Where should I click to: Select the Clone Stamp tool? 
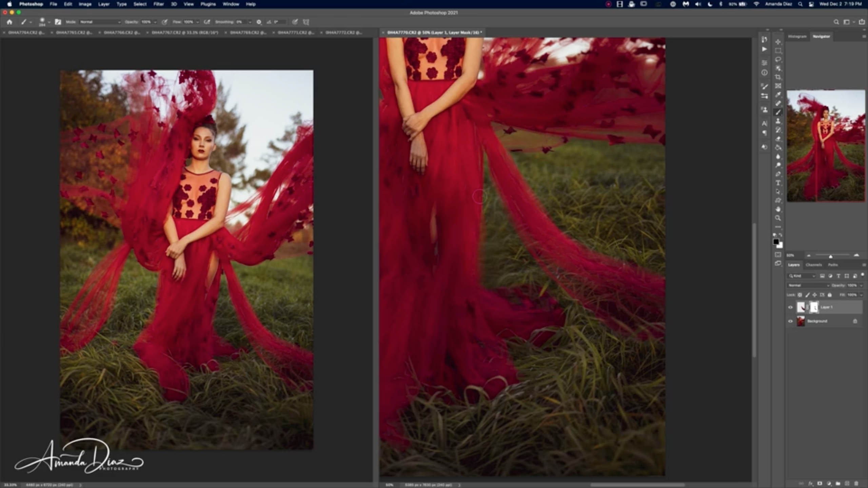778,121
